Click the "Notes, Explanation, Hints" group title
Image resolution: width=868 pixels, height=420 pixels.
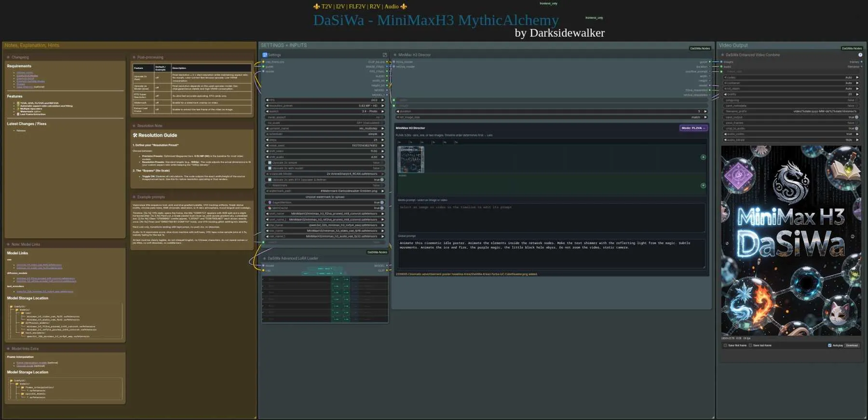(x=32, y=45)
